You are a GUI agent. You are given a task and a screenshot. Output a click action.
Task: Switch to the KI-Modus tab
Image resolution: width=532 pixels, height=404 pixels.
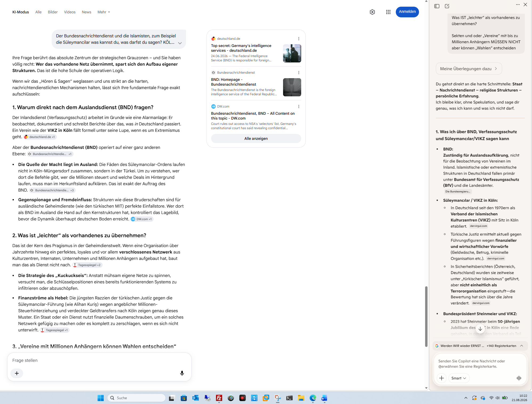point(21,12)
